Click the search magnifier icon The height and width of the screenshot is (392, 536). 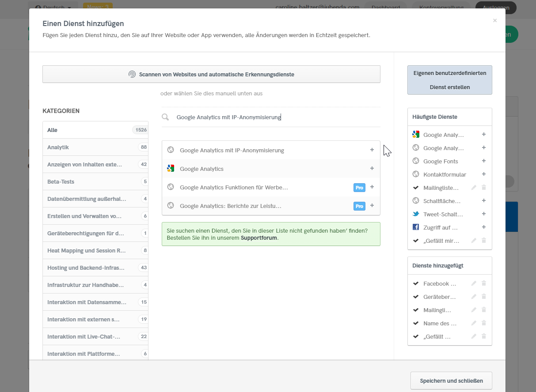coord(165,117)
